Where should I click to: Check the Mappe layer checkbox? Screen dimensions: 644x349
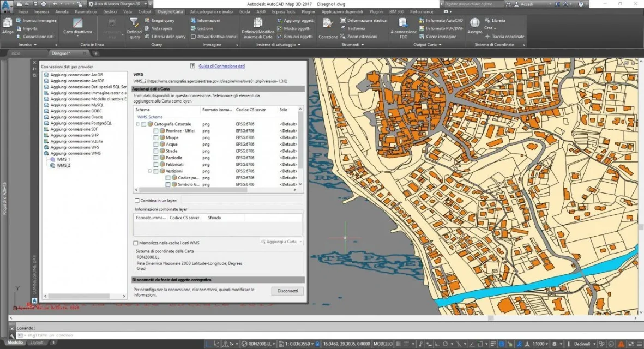click(x=155, y=137)
